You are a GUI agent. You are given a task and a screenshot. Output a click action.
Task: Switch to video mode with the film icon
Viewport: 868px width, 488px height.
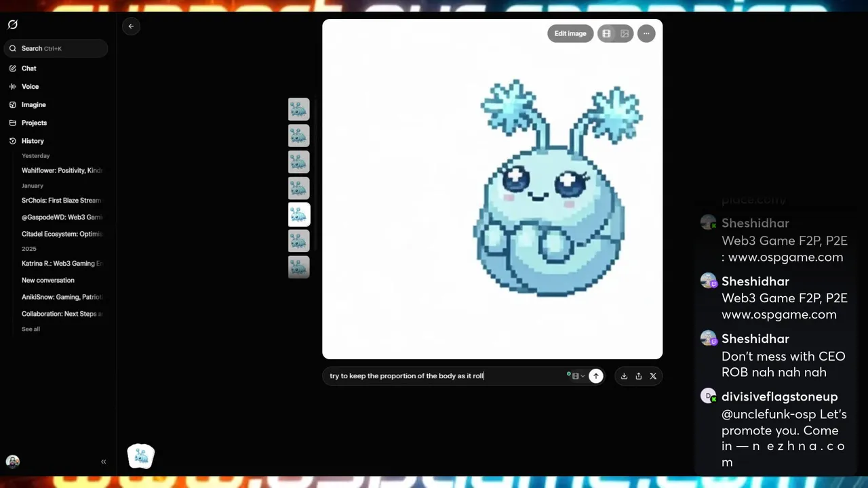tap(606, 34)
